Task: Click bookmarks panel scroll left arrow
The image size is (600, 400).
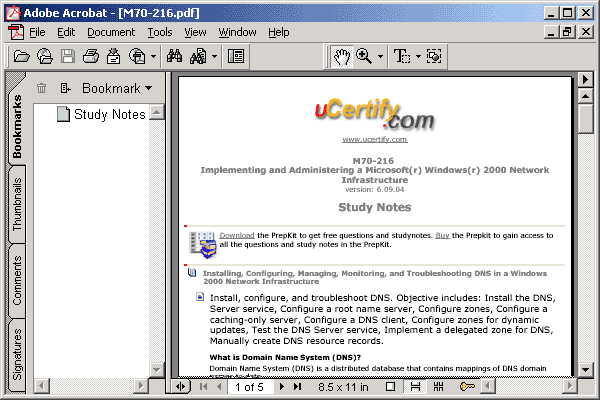Action: click(42, 385)
